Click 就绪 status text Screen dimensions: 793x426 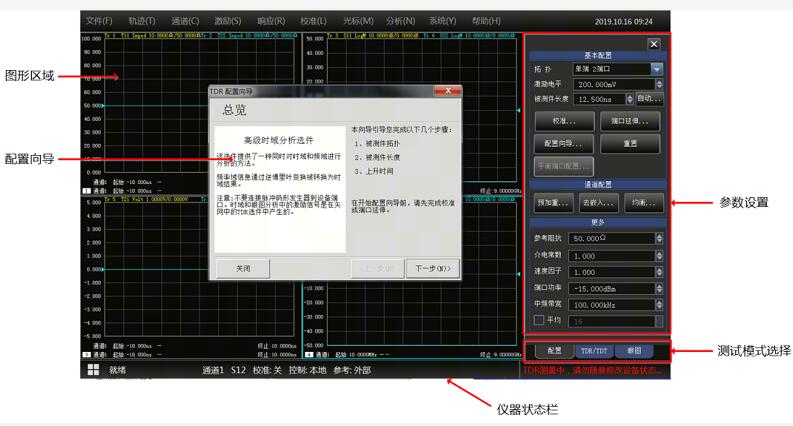(x=117, y=370)
